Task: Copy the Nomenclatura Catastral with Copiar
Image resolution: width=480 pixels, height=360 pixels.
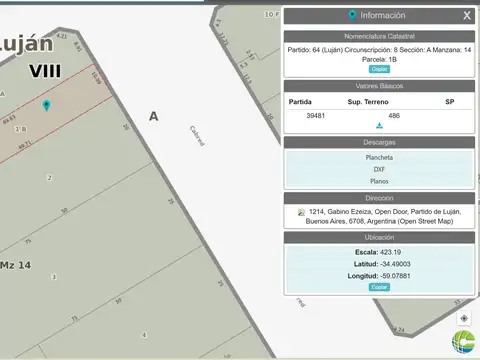Action: pos(379,69)
